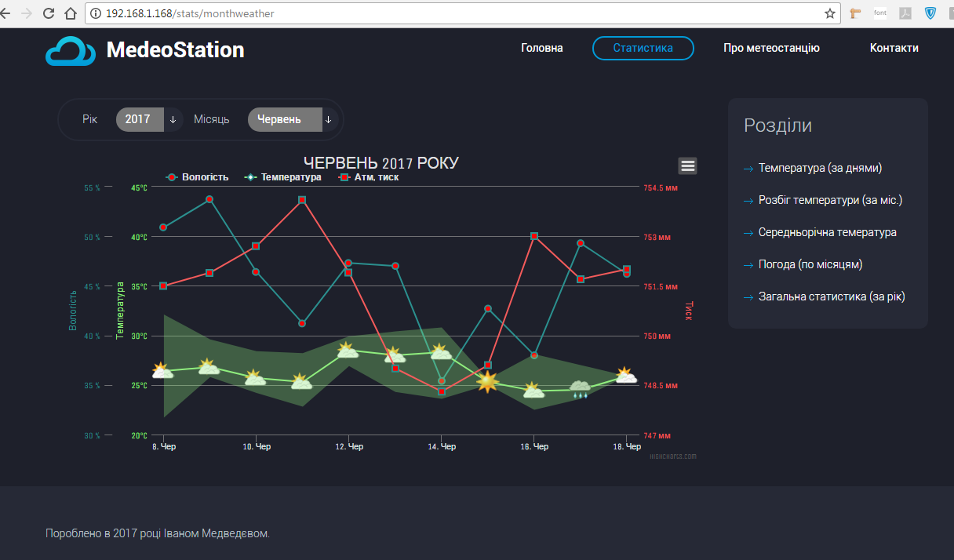
Task: Click the browser home icon
Action: pos(71,13)
